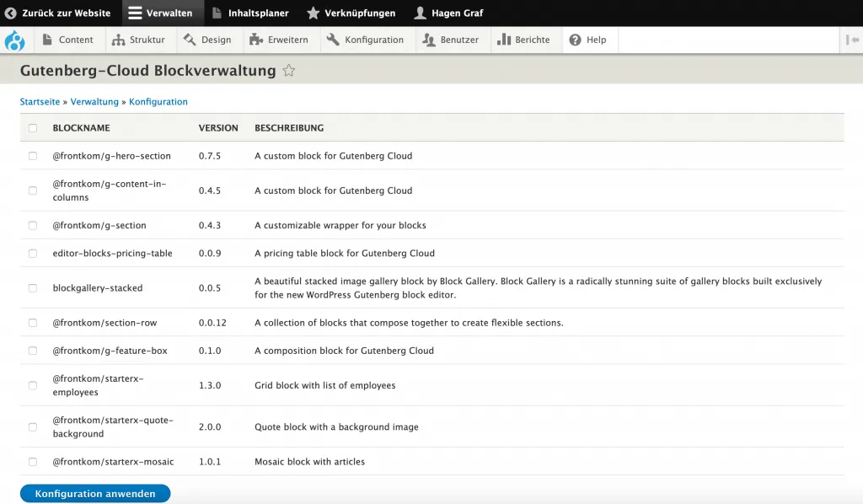Click block name @frontkom/g-hero-section
This screenshot has height=504, width=863.
point(112,156)
